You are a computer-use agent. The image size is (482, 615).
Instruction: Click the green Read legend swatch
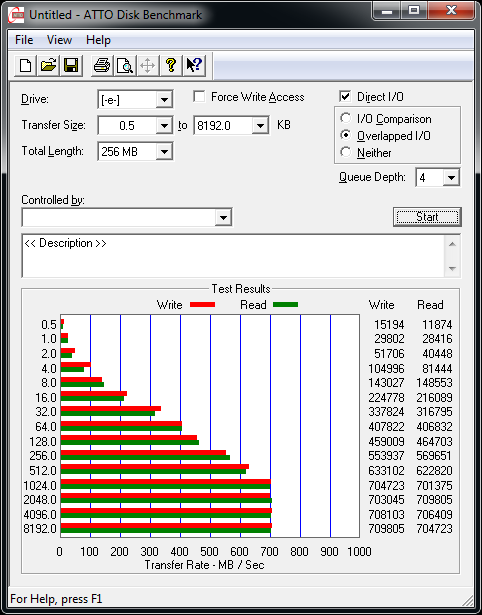pyautogui.click(x=286, y=305)
